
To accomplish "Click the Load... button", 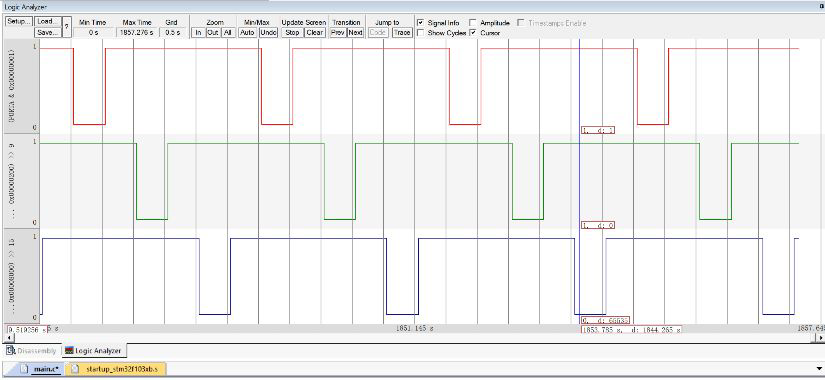I will [48, 22].
